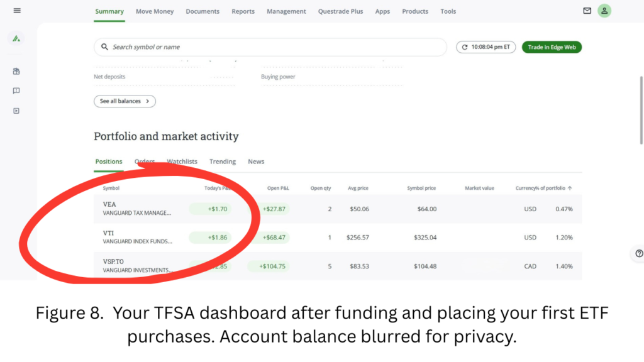
Task: Open the help question mark icon
Action: click(638, 253)
